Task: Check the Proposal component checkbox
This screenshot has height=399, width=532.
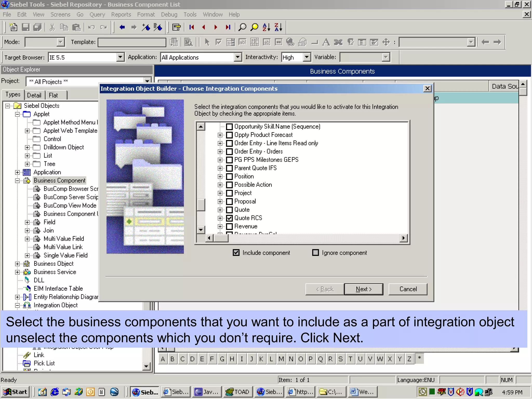Action: point(229,201)
